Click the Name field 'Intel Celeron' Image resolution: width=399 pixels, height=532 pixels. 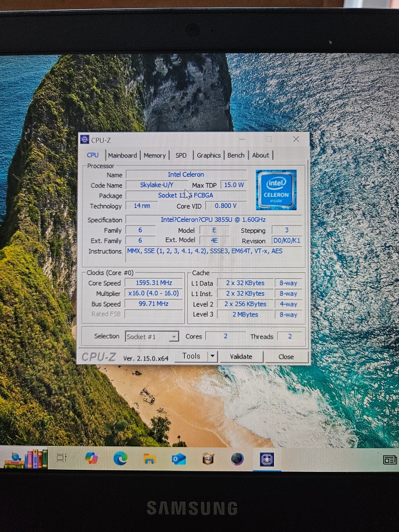pyautogui.click(x=186, y=174)
